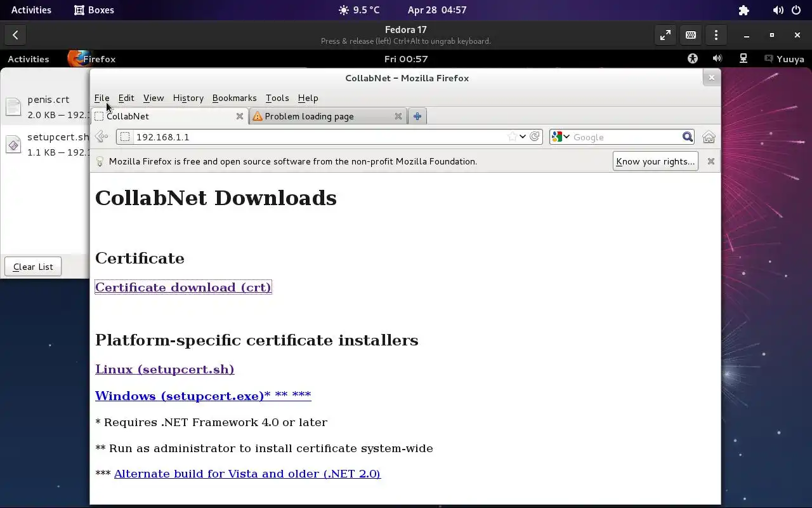Close the Firefox window

[x=711, y=77]
